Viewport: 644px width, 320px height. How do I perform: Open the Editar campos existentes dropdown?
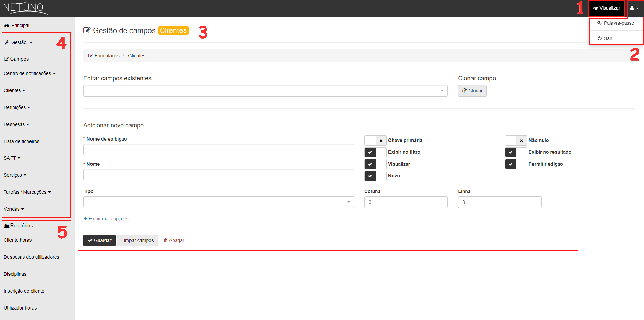pyautogui.click(x=265, y=91)
